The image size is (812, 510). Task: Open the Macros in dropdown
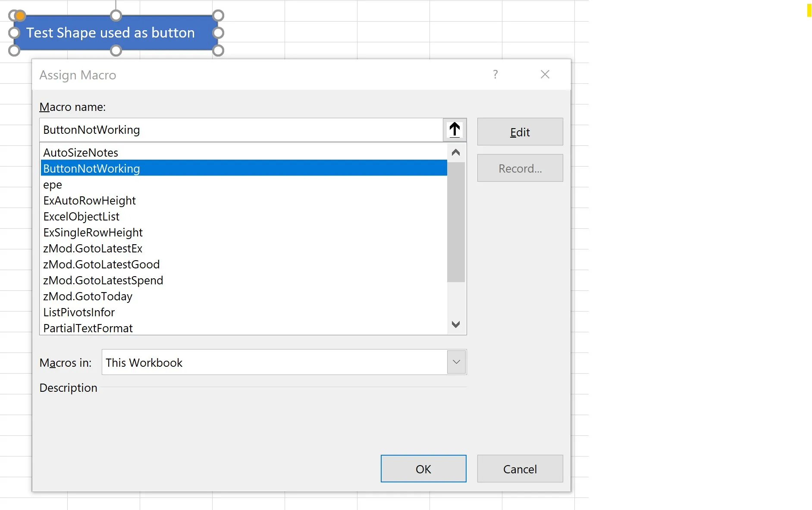(x=456, y=362)
